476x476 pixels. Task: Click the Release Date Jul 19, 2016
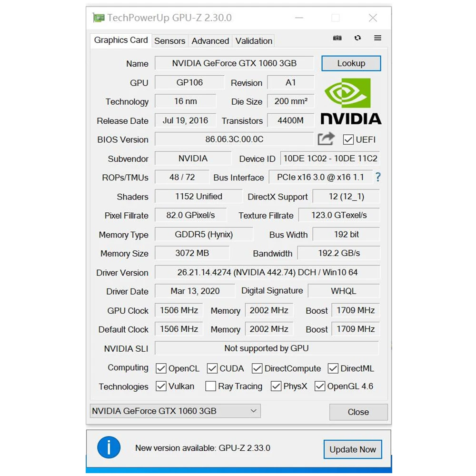185,120
